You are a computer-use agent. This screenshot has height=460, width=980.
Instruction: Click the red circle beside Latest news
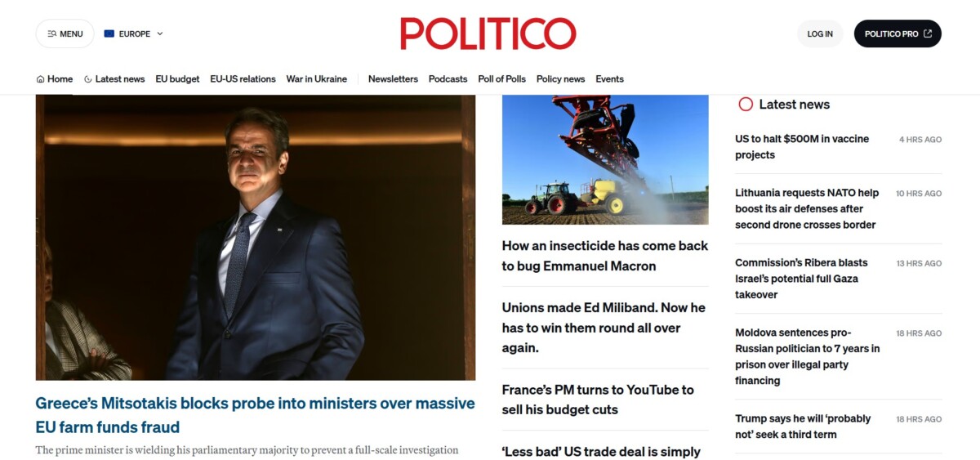(x=746, y=105)
